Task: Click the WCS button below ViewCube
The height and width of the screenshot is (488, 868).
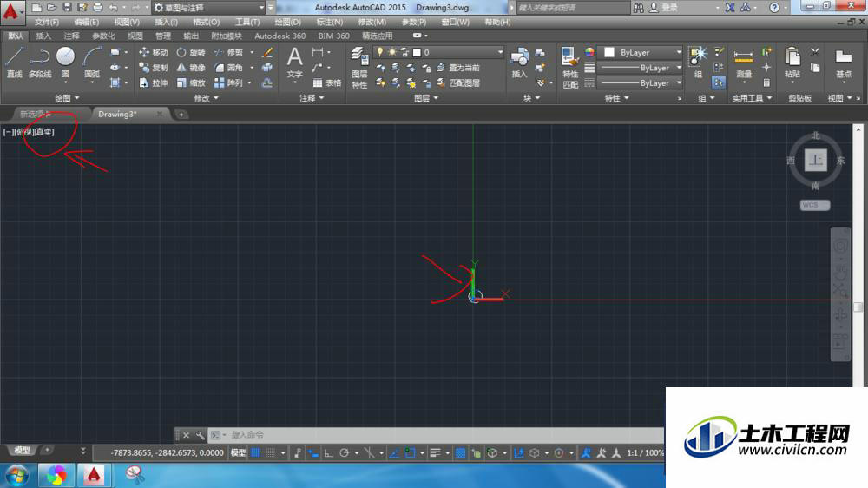Action: [815, 205]
